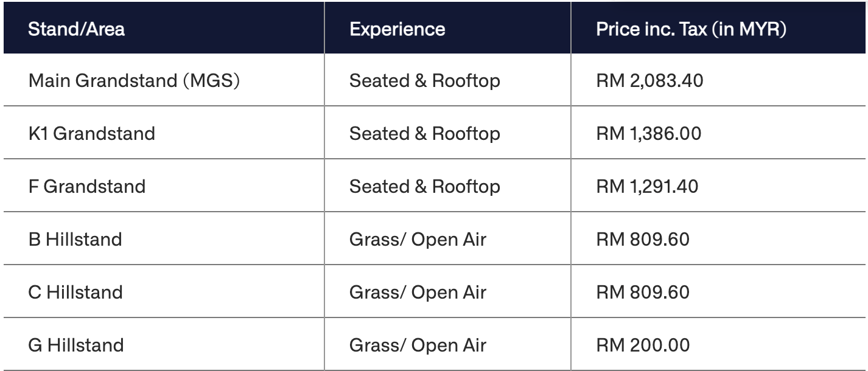This screenshot has height=371, width=868.
Task: Click B Hillstand's RM 809.60 price
Action: [x=643, y=239]
